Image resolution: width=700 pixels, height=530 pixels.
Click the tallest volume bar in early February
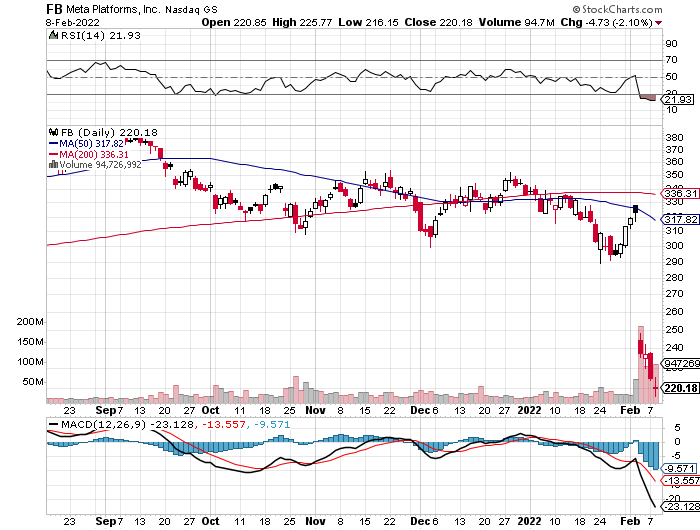tap(641, 365)
